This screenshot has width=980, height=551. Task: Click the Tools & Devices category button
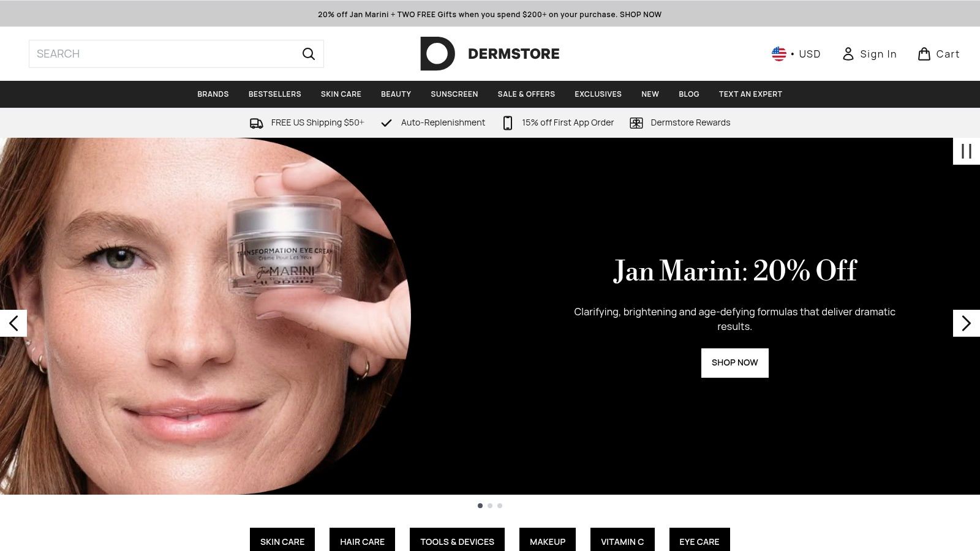click(x=457, y=540)
